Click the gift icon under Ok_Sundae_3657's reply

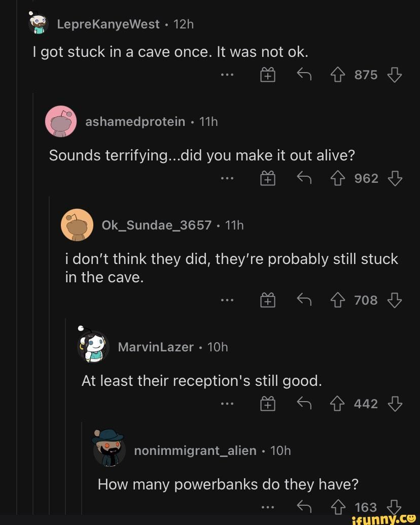pyautogui.click(x=267, y=300)
